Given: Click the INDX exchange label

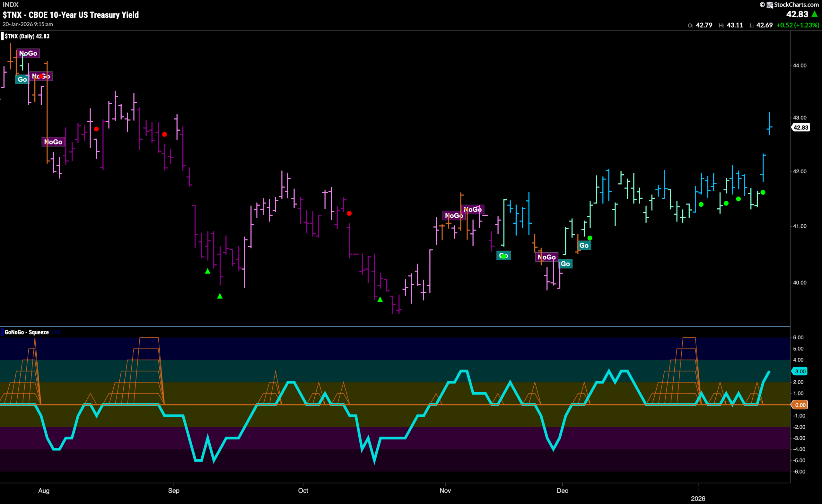Looking at the screenshot, I should click(x=11, y=5).
